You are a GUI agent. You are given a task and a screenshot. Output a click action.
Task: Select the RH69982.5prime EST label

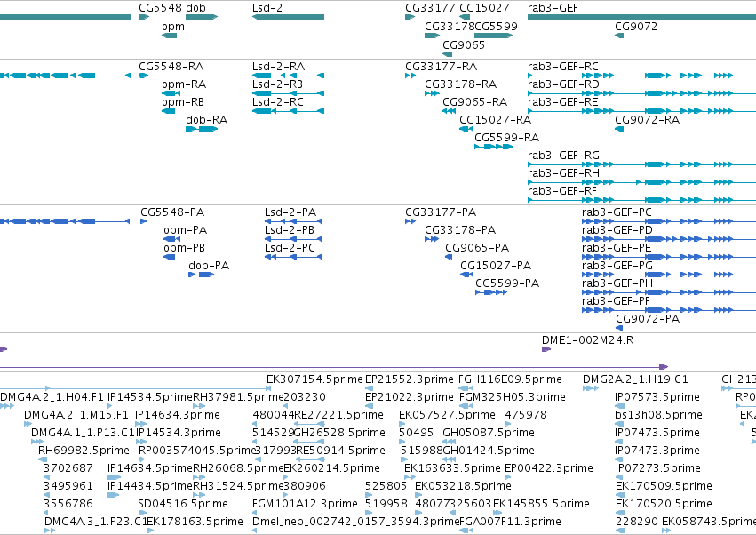[84, 451]
